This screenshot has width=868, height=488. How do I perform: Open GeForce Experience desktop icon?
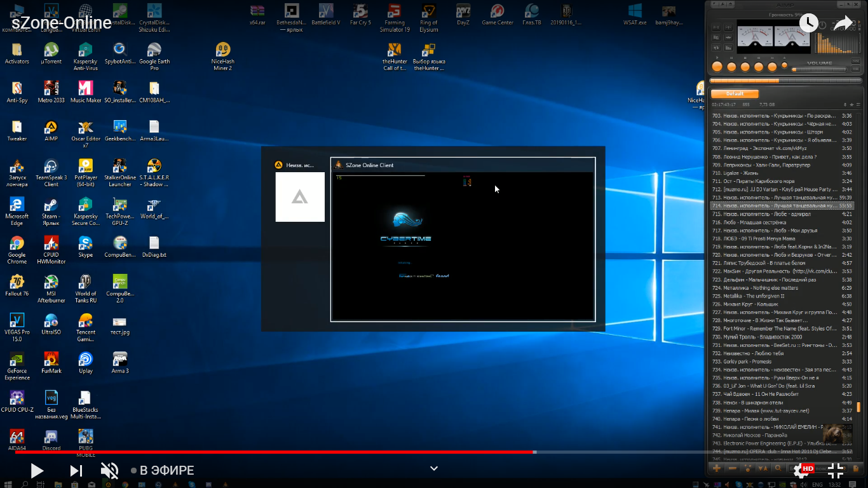click(x=17, y=367)
